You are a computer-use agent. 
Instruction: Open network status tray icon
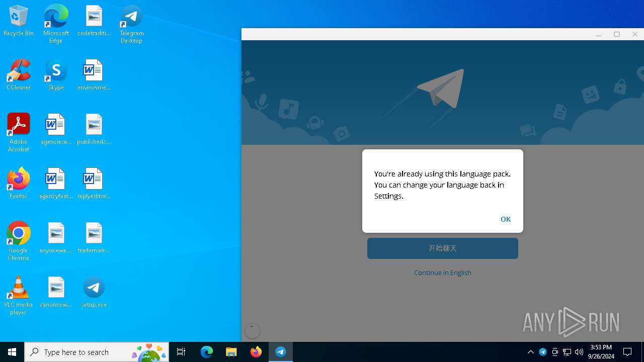(567, 352)
